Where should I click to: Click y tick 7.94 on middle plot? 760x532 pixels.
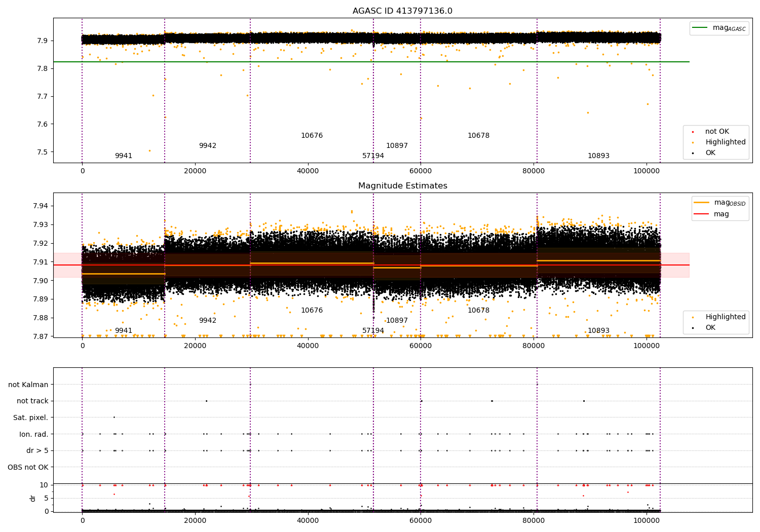pos(41,206)
